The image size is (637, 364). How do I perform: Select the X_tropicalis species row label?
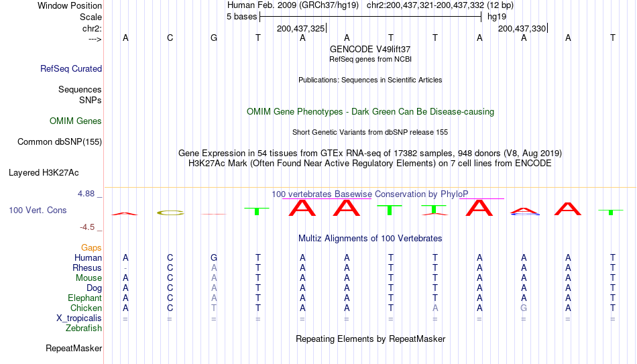pyautogui.click(x=79, y=318)
